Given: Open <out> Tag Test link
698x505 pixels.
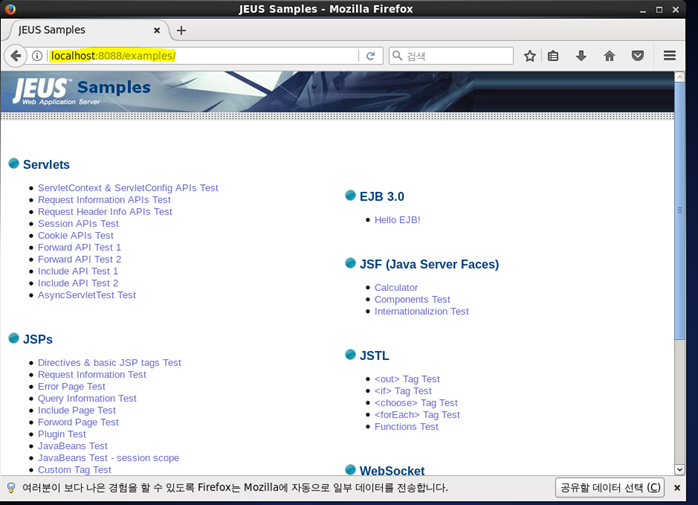Looking at the screenshot, I should coord(407,379).
